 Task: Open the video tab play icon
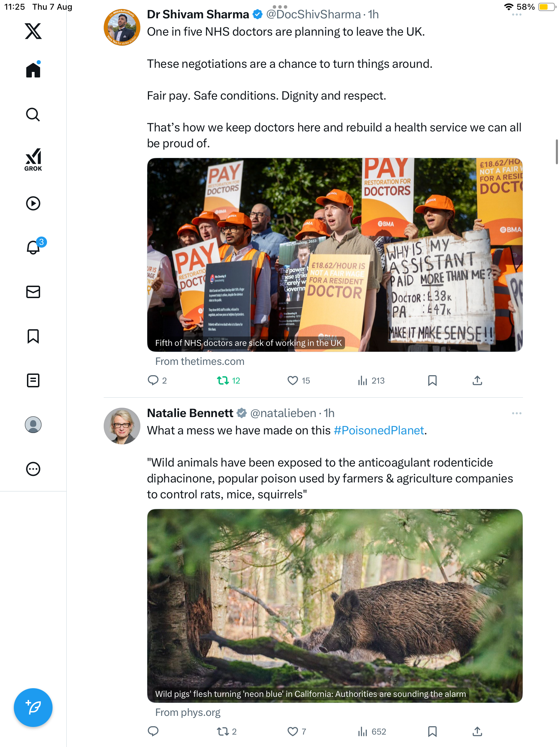(33, 203)
